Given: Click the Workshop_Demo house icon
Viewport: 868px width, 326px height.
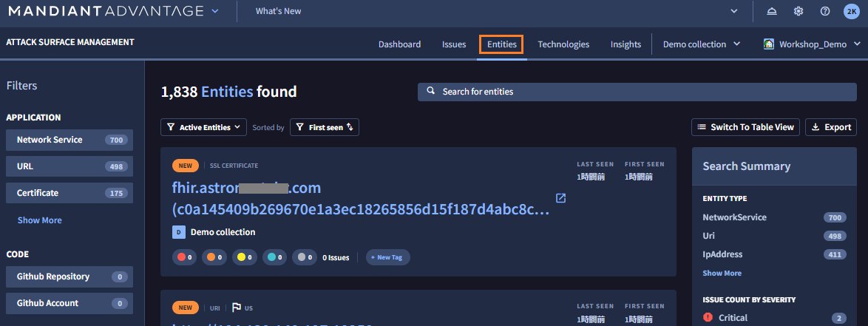Looking at the screenshot, I should [769, 44].
